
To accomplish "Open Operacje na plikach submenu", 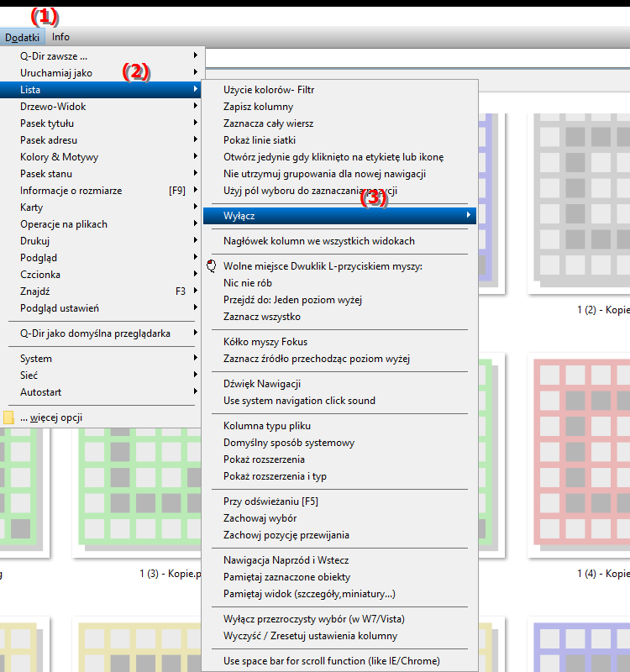I will coord(101,224).
